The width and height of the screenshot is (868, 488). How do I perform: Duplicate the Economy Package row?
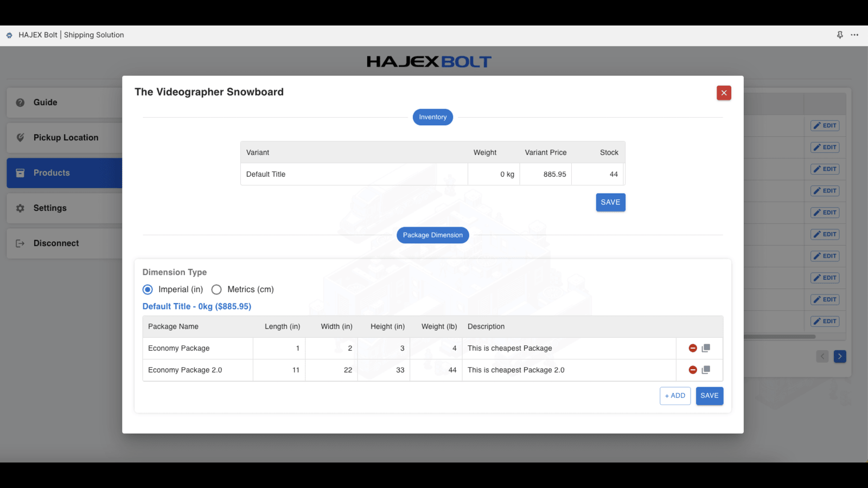tap(706, 348)
